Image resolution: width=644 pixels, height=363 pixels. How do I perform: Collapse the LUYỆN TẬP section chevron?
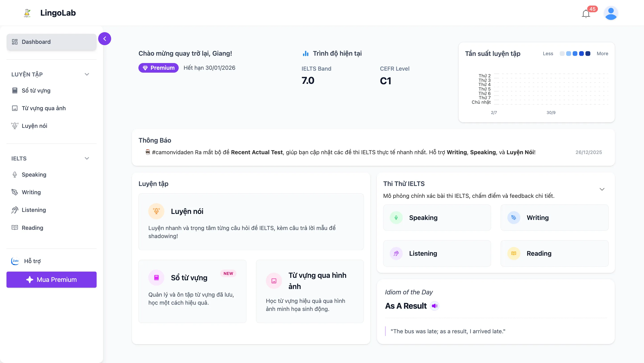(x=87, y=74)
